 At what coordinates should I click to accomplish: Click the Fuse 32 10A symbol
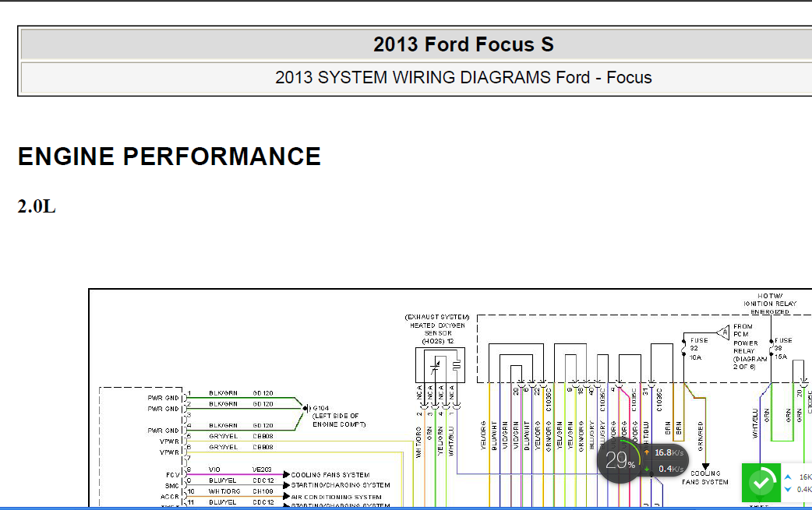684,348
